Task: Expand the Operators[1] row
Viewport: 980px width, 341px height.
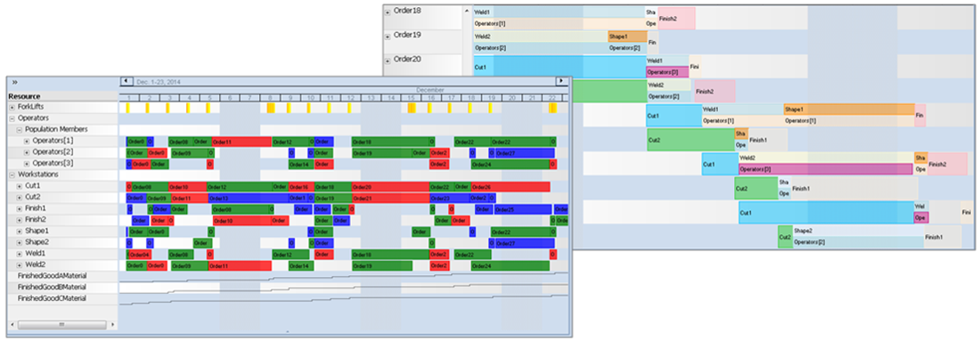Action: tap(27, 142)
